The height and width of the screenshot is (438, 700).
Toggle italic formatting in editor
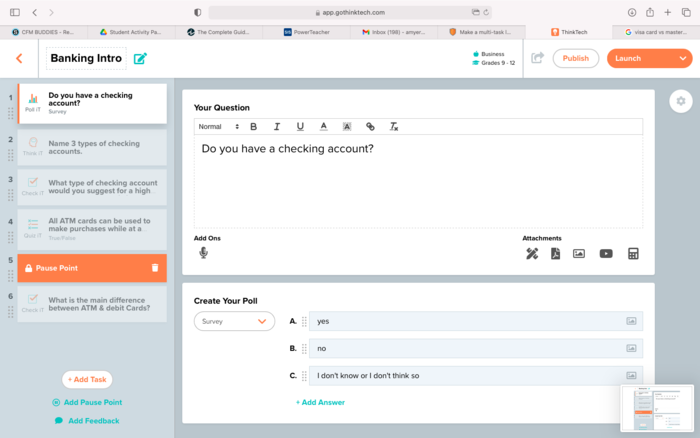point(276,127)
